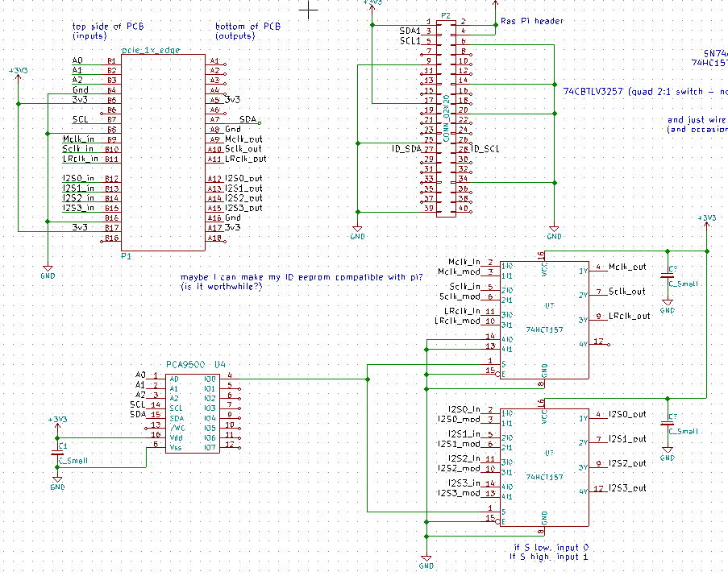This screenshot has height=576, width=728.
Task: Click the 'if S low, input 0' note
Action: (x=551, y=547)
